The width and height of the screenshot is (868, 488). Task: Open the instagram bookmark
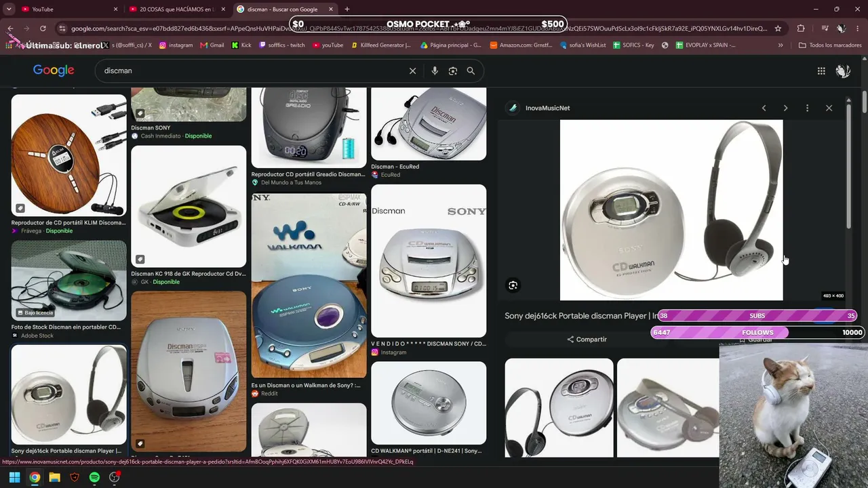(176, 45)
